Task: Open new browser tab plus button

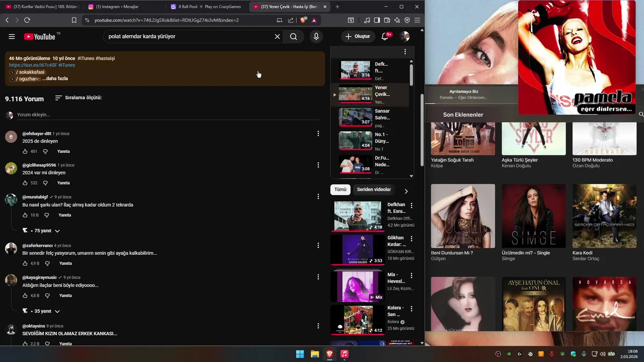Action: click(337, 7)
